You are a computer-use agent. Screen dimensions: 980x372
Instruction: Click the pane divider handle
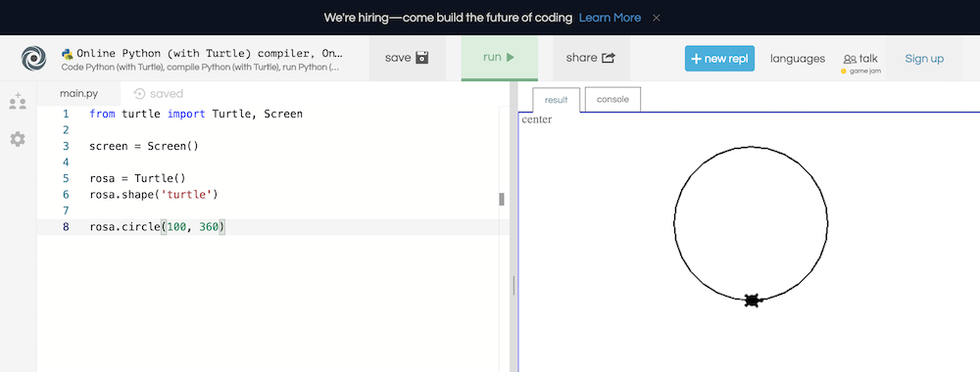coord(514,286)
